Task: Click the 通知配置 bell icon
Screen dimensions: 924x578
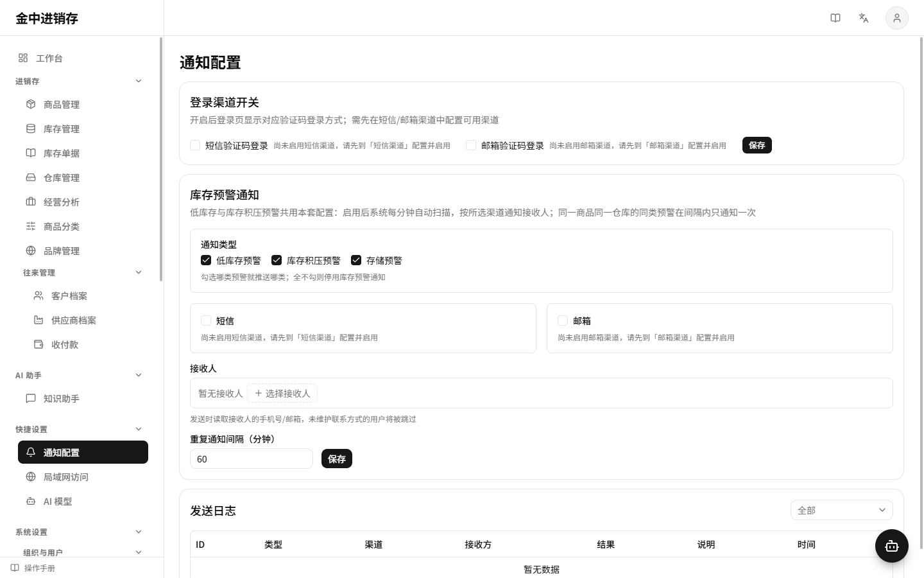Action: (31, 452)
